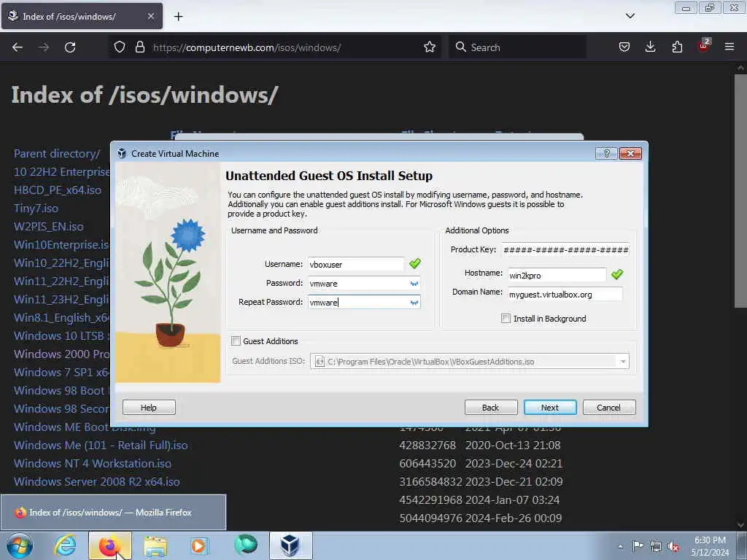Switch to Firefox taskbar button

(x=109, y=545)
